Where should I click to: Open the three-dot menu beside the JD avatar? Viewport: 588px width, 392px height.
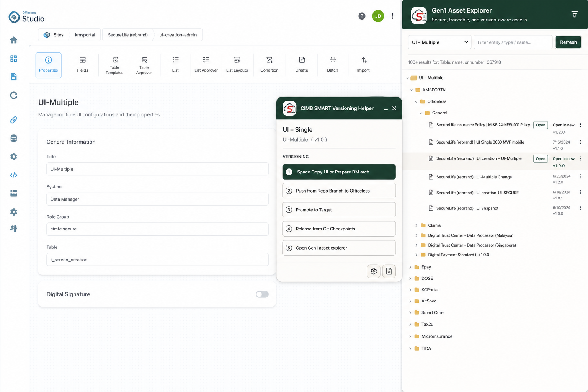click(x=392, y=16)
